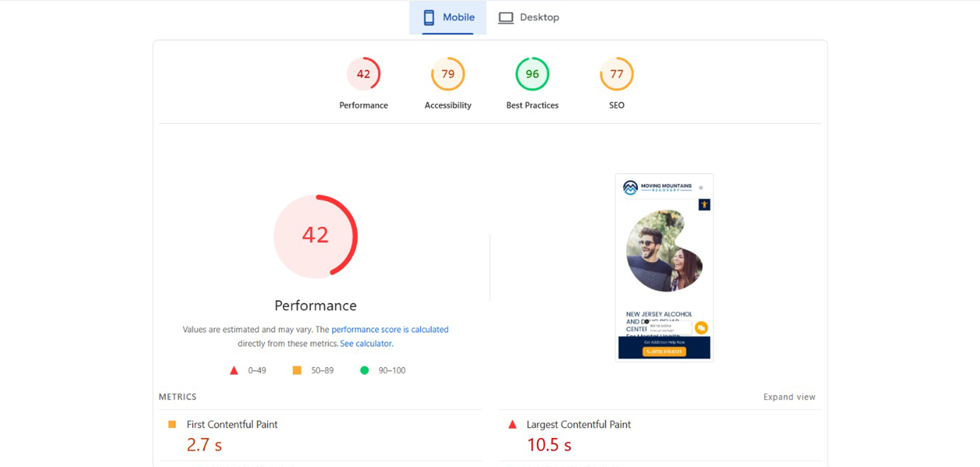Click the orange square icon beside First Contentful Paint
Viewport: 980px width, 467px height.
[x=172, y=424]
